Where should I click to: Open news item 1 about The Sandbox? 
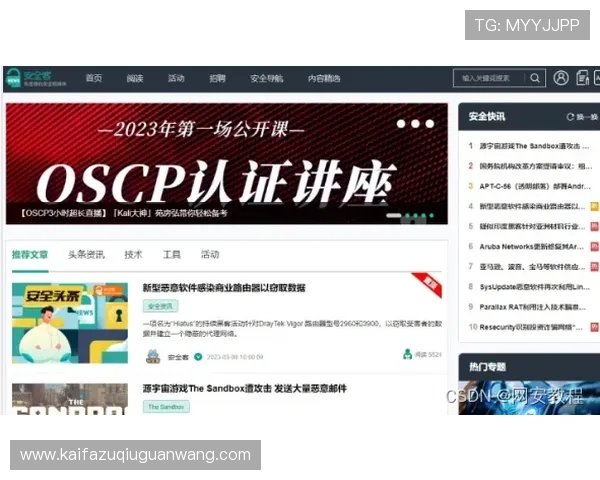(x=534, y=146)
